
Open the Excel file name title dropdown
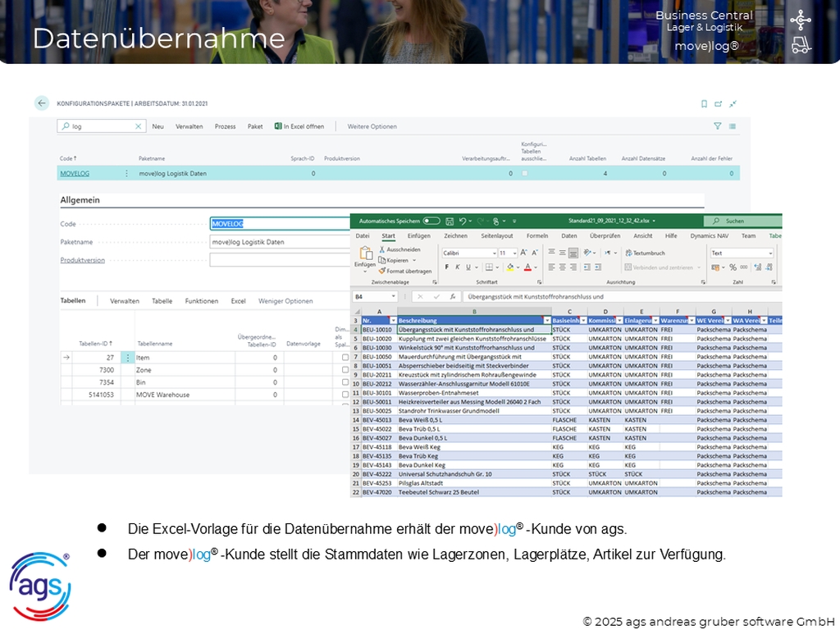click(654, 221)
